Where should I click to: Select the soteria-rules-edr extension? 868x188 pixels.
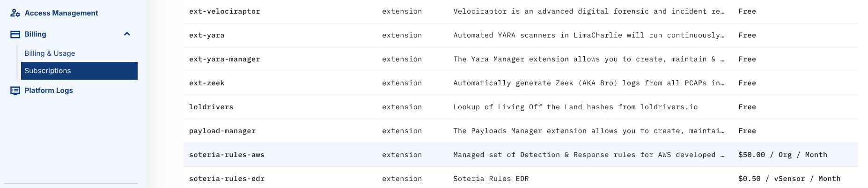point(227,179)
